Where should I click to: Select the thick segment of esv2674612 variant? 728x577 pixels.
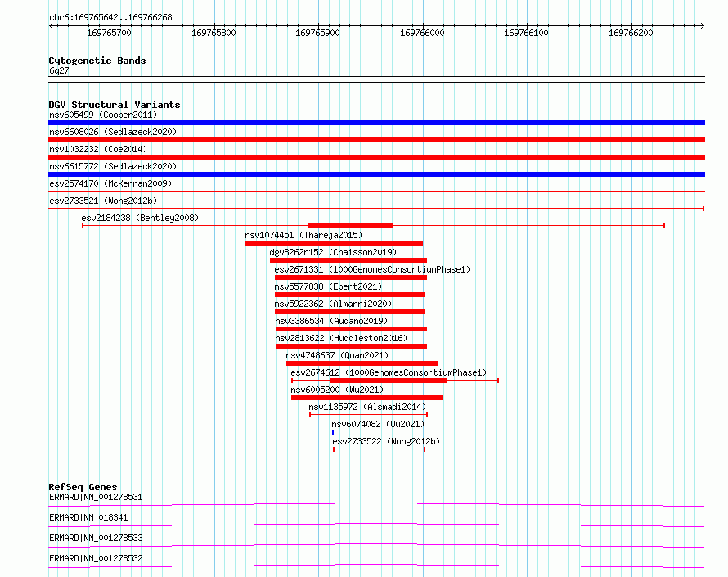tap(389, 381)
